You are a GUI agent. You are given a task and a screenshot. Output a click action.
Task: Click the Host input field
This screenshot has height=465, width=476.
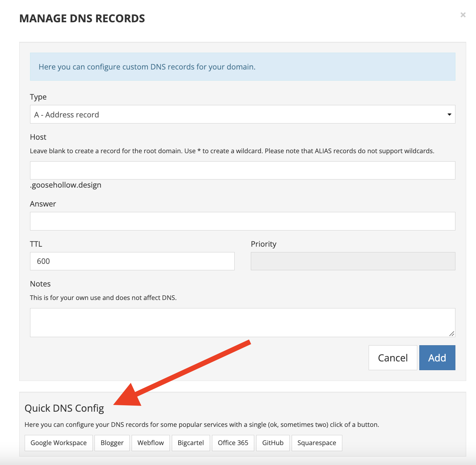[x=242, y=170]
